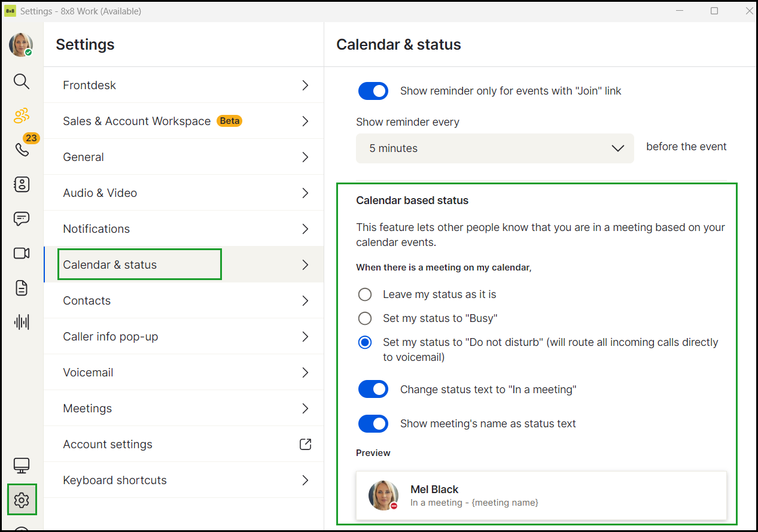Select Leave my status as it is
758x532 pixels.
364,294
